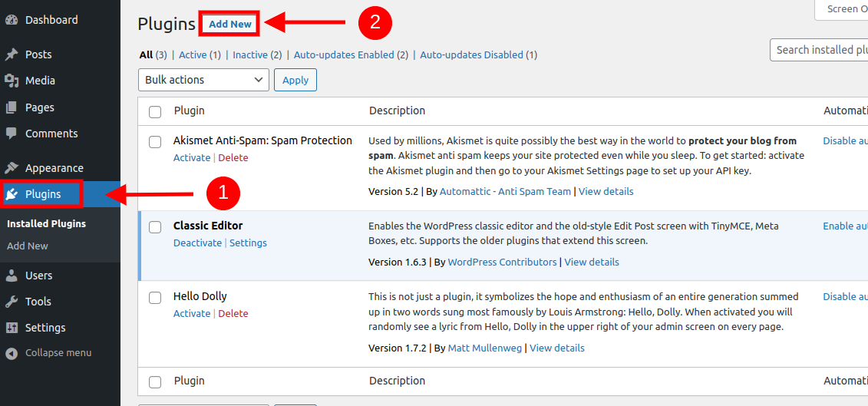Disable auto-updates for the Akismet plugin
The image size is (868, 406).
click(x=845, y=140)
